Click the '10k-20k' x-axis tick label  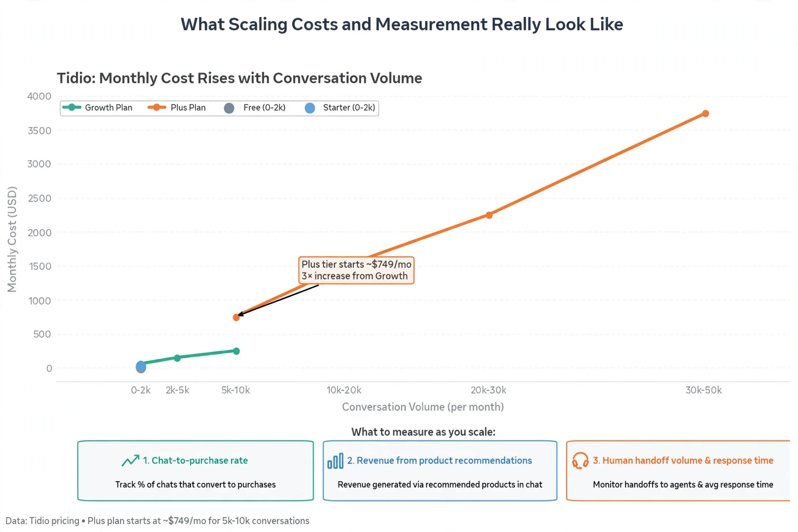(344, 390)
